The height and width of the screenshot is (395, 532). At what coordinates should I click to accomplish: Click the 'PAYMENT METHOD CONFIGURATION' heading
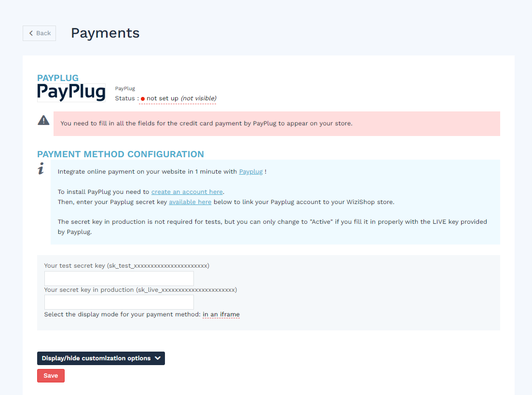coord(121,154)
